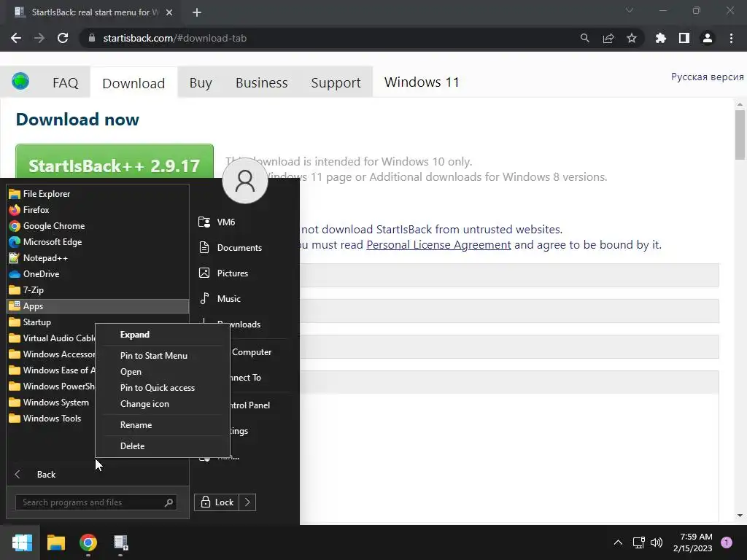
Task: Choose Change icon in the context menu
Action: click(163, 404)
